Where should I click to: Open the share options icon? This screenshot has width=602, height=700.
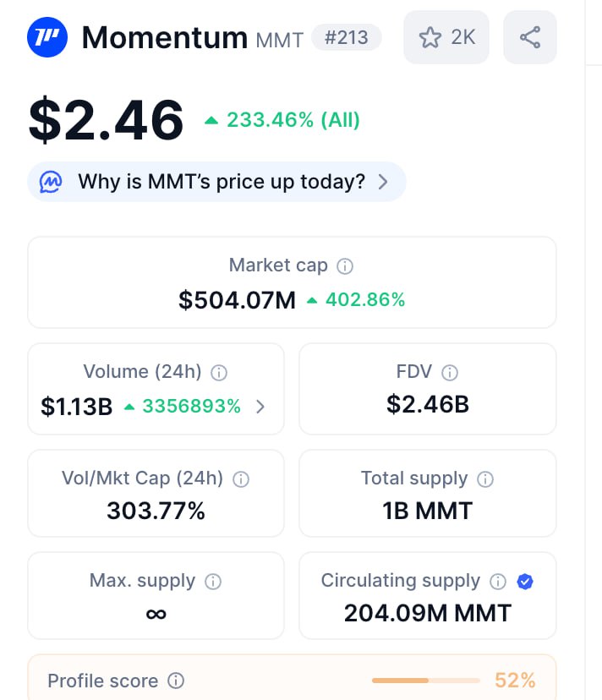coord(530,37)
